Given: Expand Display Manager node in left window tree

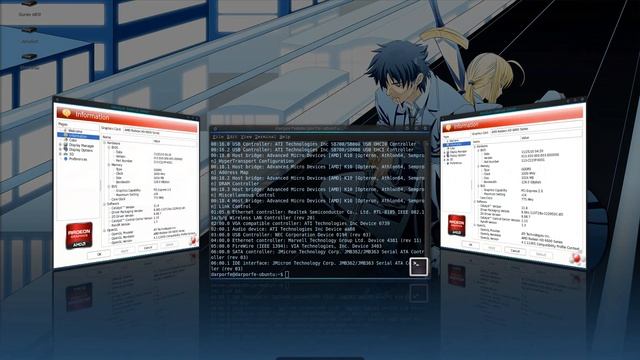Looking at the screenshot, I should coord(60,145).
